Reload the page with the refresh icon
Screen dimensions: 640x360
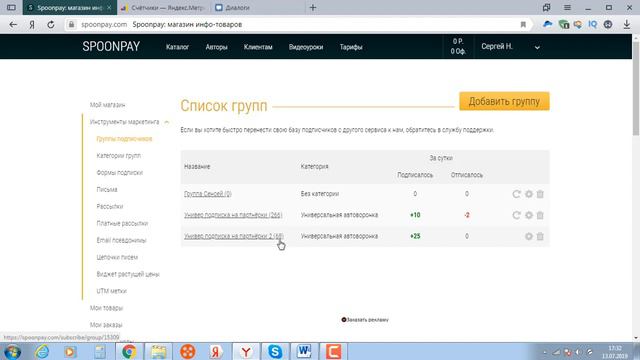(51, 24)
